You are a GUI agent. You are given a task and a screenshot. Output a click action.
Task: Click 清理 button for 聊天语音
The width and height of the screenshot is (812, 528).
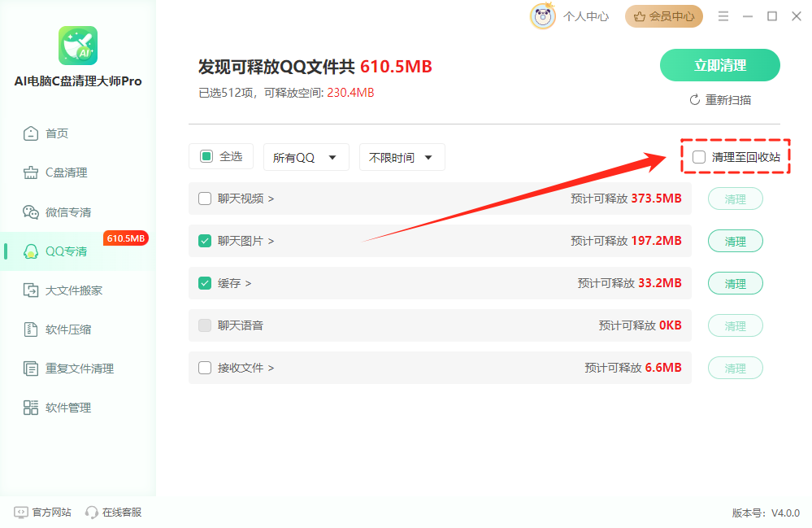736,326
